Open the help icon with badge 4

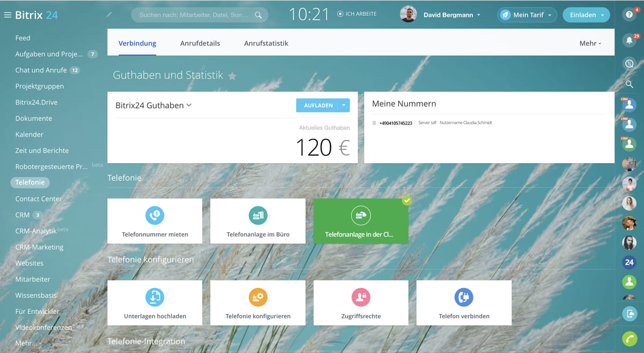630,14
